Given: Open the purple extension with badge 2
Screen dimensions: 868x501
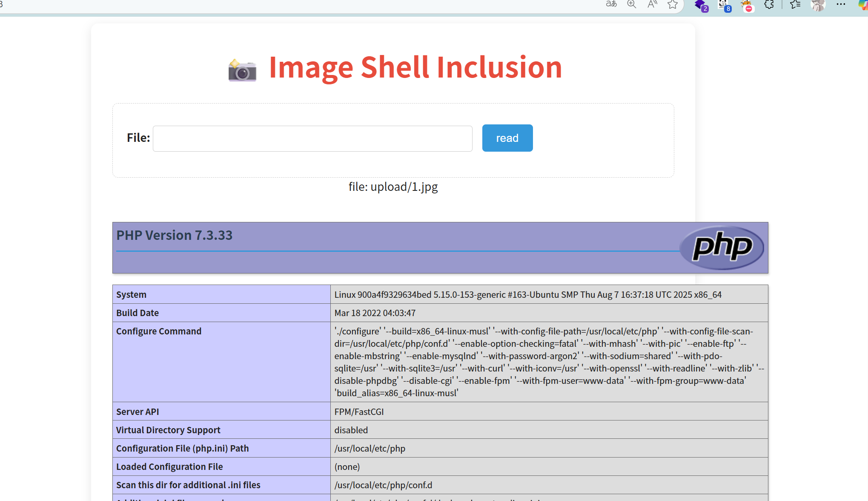Looking at the screenshot, I should tap(701, 5).
